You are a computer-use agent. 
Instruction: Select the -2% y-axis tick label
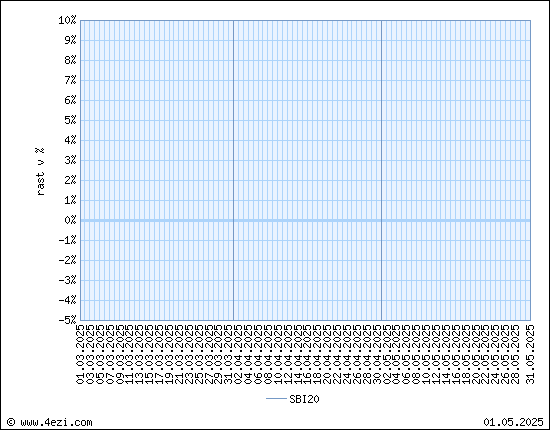pos(67,260)
